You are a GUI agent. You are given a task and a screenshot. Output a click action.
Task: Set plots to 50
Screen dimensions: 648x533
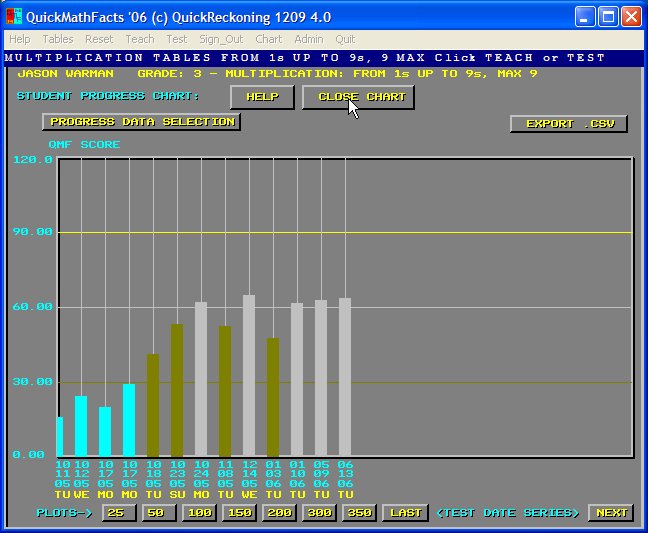[158, 513]
